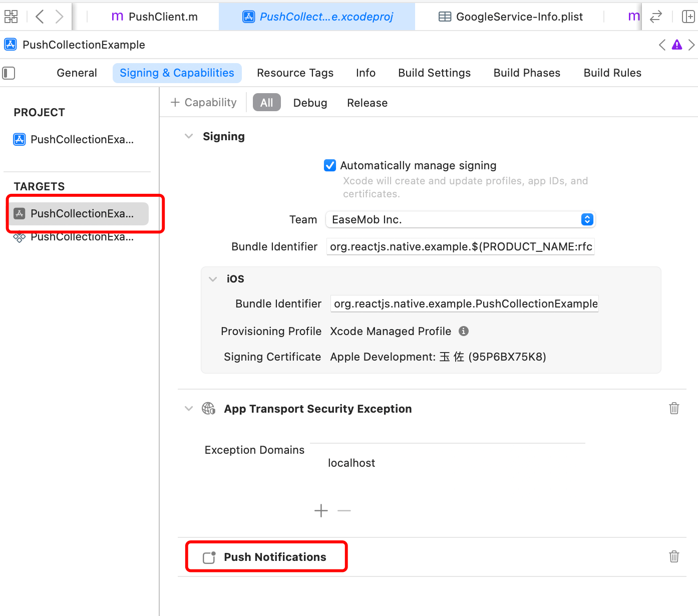Click the + Capability button
Image resolution: width=698 pixels, height=616 pixels.
point(204,103)
